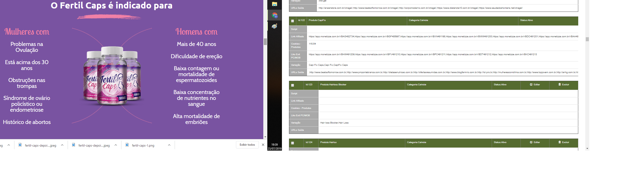Expand options for fertil-caps-1.png download
Viewport: 644px width, 181px height.
[x=169, y=145]
